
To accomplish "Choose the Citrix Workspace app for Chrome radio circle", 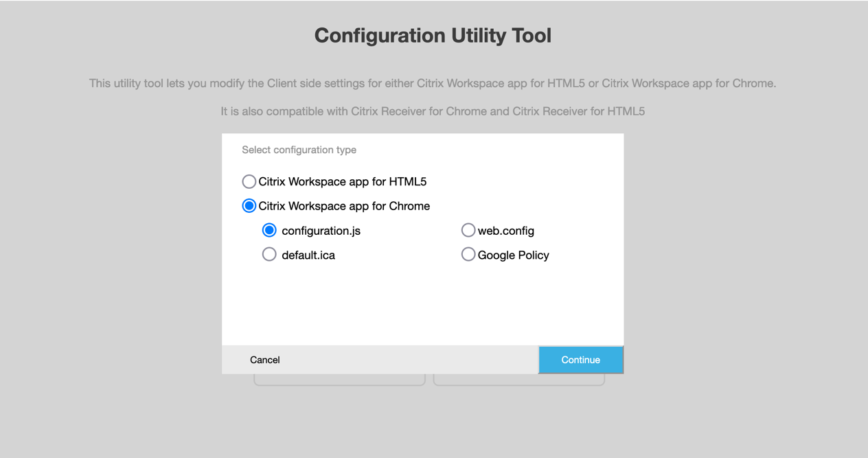I will coord(249,206).
